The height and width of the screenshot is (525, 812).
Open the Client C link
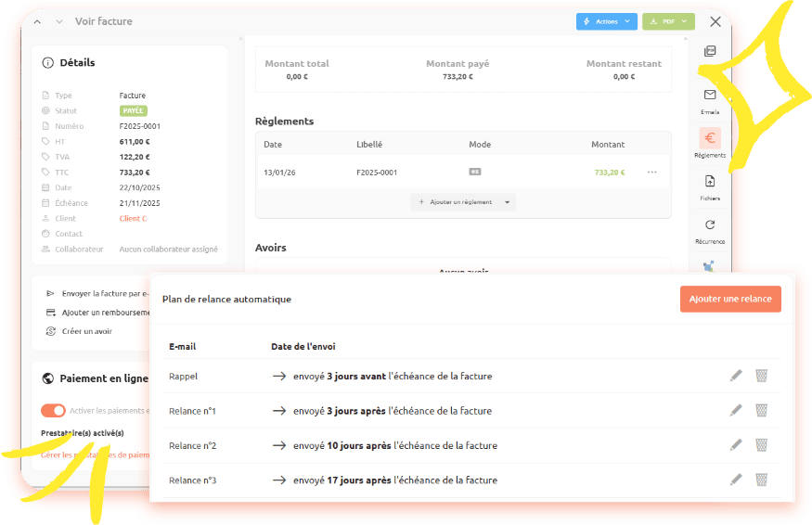pyautogui.click(x=133, y=218)
